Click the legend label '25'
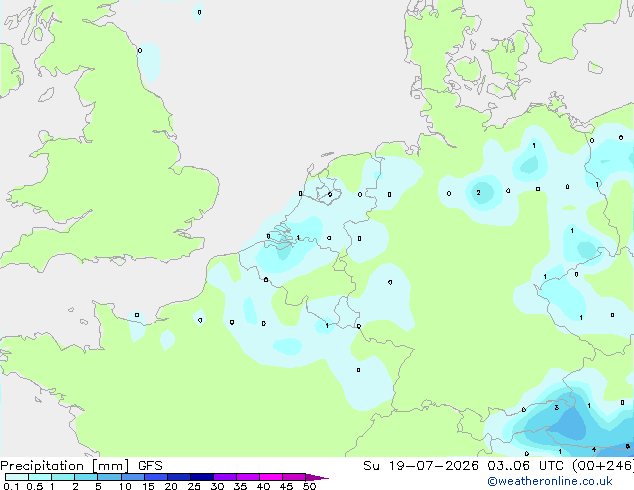 [x=194, y=486]
